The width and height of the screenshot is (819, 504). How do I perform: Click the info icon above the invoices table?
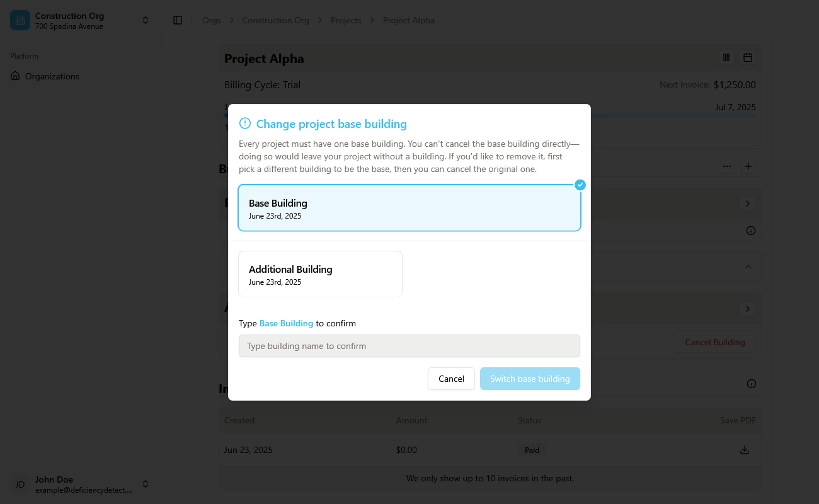click(751, 384)
